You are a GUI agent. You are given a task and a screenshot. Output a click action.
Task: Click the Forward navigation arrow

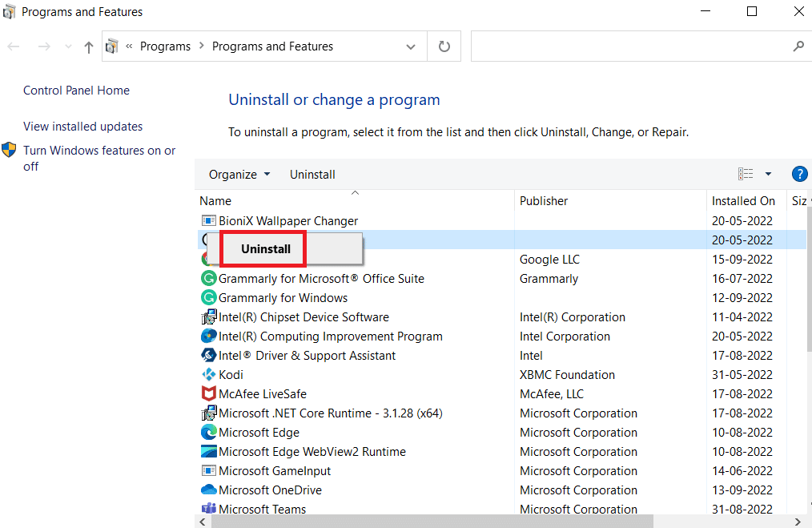[x=44, y=46]
